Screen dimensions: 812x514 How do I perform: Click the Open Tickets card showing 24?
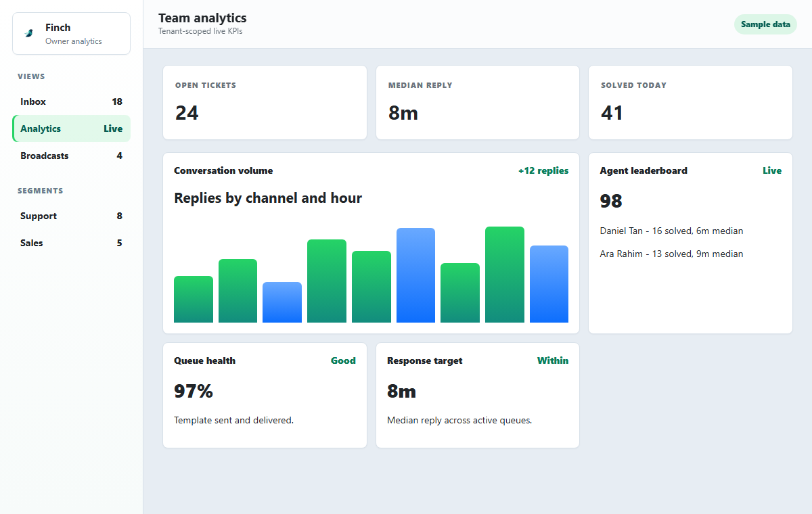(x=265, y=103)
